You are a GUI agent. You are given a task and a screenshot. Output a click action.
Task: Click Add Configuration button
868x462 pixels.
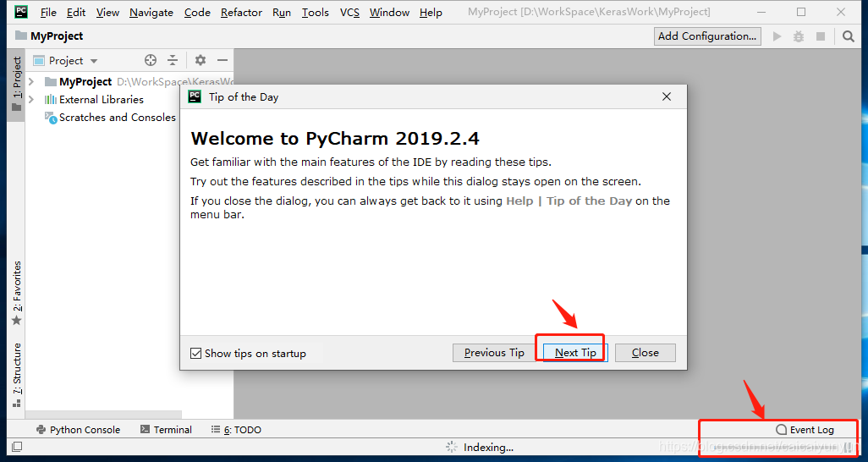[707, 36]
